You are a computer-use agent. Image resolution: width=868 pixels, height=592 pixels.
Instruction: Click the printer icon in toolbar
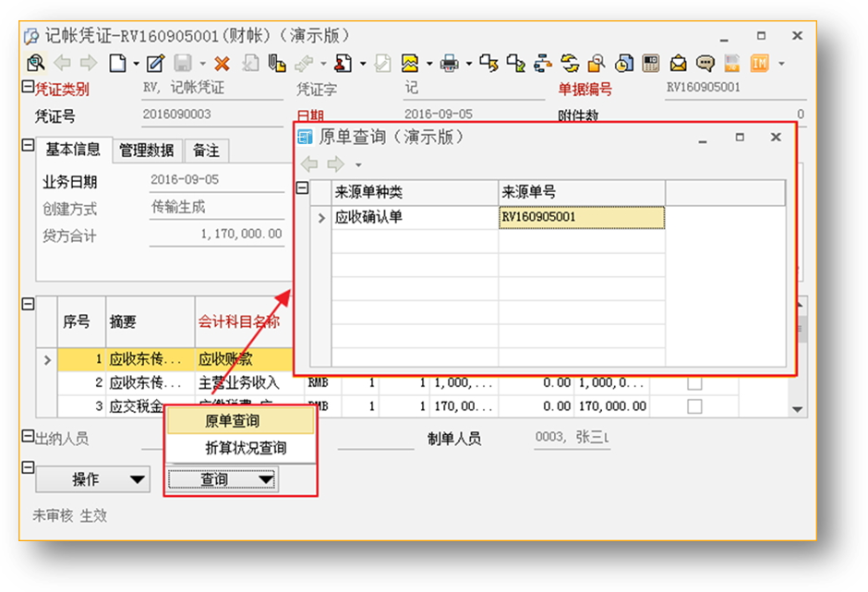click(450, 64)
